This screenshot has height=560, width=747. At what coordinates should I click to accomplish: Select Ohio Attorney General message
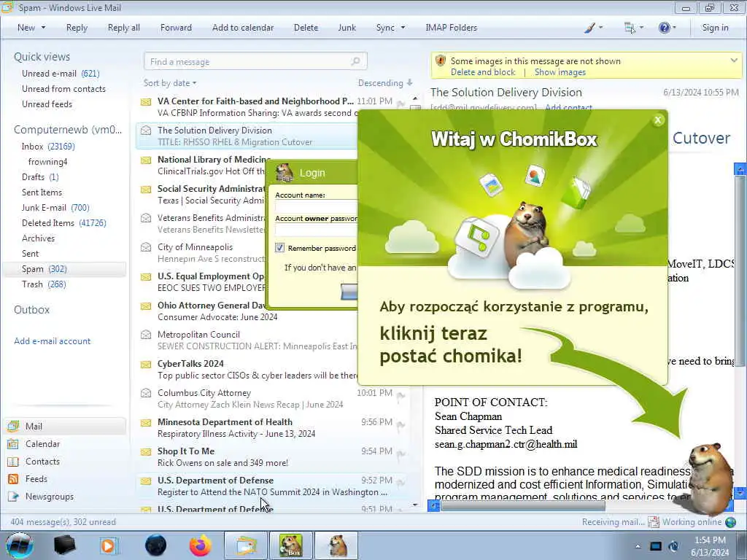248,311
